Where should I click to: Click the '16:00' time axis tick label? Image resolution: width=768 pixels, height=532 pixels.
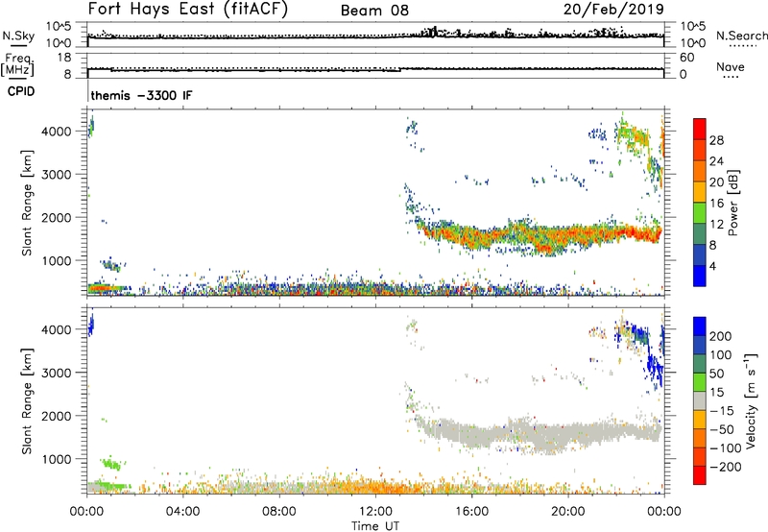471,512
